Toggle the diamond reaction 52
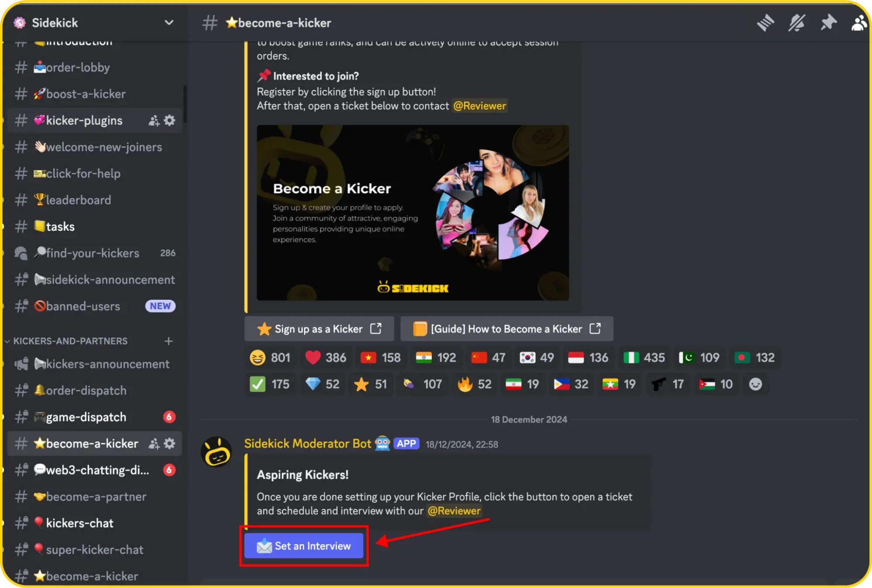872x588 pixels. pyautogui.click(x=323, y=384)
